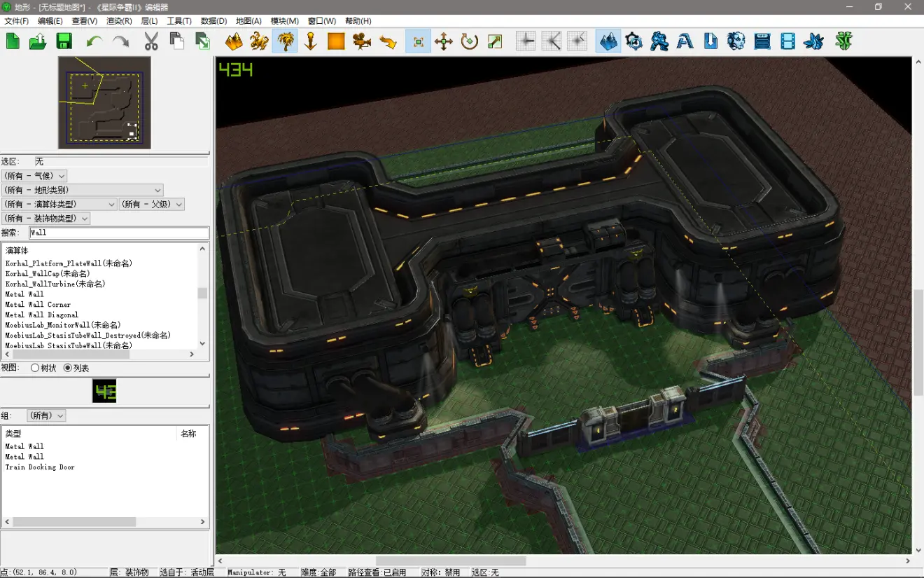Copy selection with the Copy icon

176,41
